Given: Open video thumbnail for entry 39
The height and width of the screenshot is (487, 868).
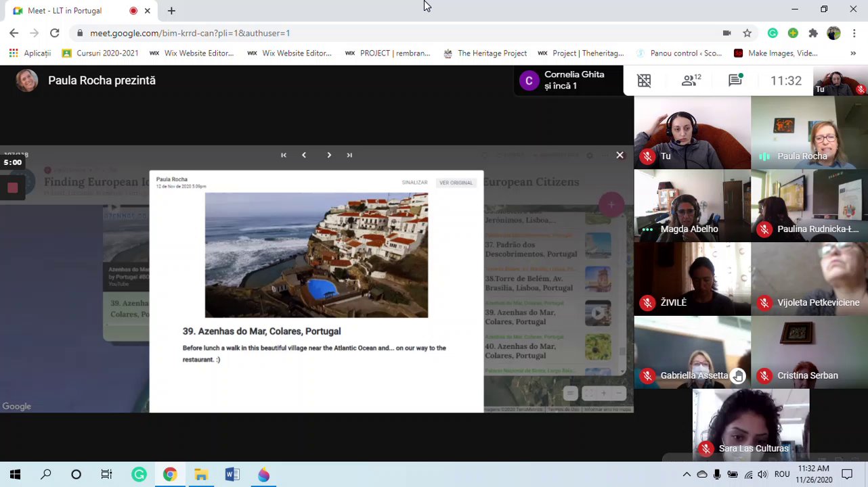Looking at the screenshot, I should [598, 313].
